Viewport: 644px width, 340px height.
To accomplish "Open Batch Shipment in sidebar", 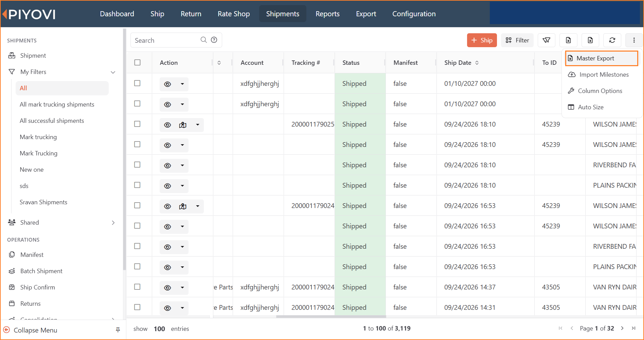I will (x=41, y=271).
